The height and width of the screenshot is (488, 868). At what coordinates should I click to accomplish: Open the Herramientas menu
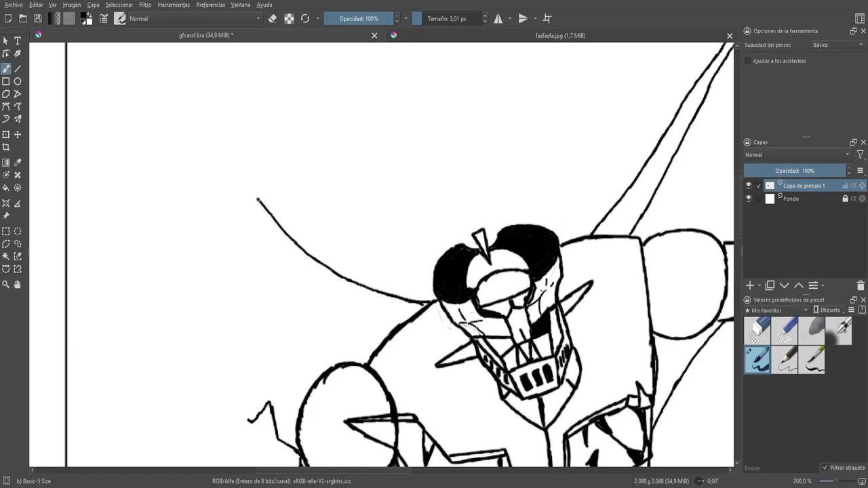174,5
